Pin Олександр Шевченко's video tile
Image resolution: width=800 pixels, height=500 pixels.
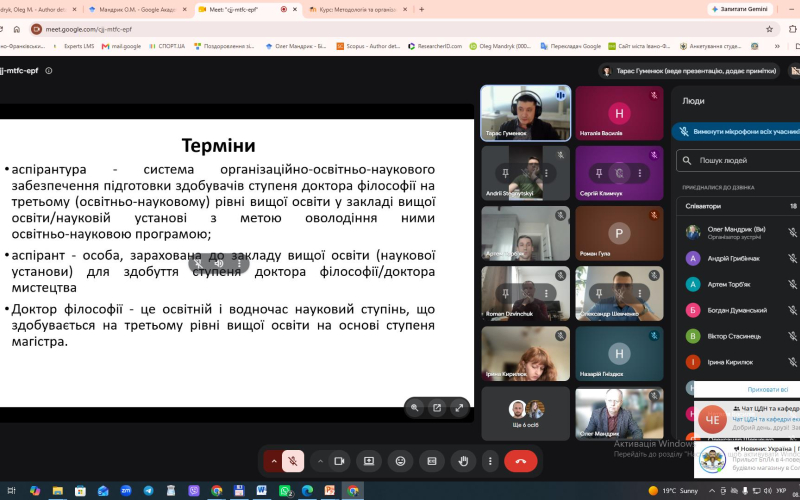(599, 293)
